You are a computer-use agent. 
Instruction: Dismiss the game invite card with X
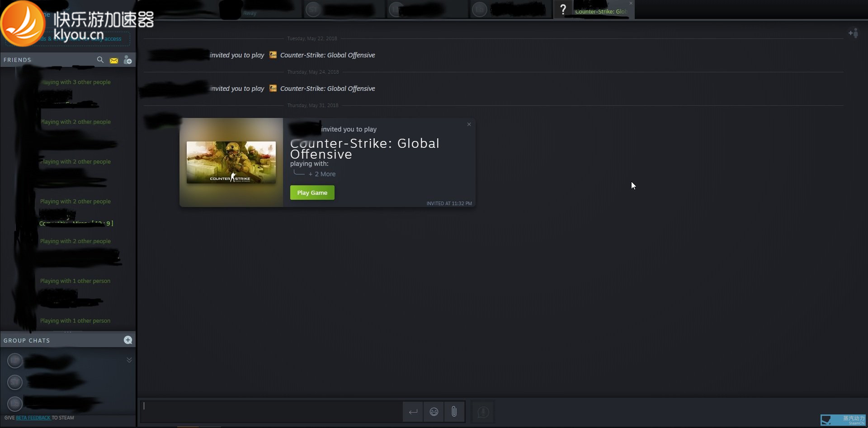tap(469, 124)
